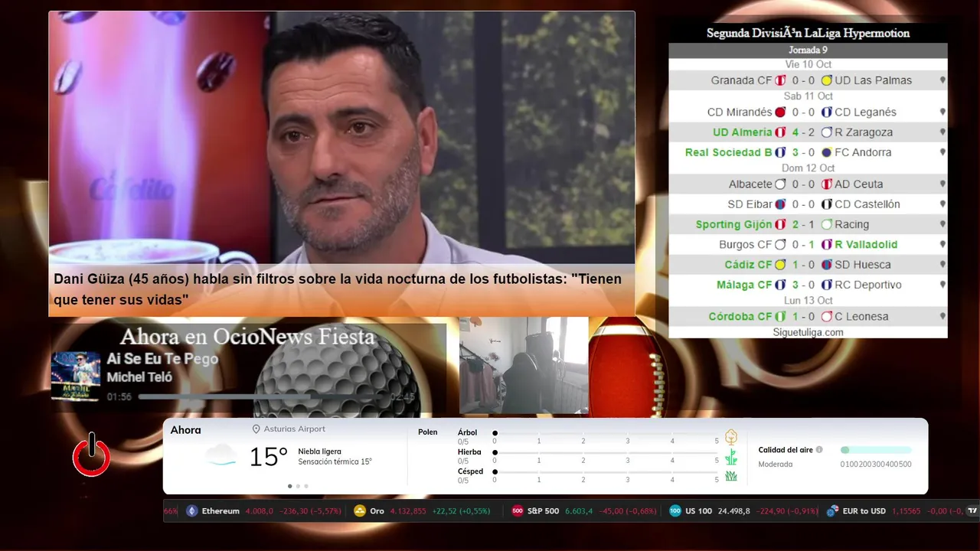Click the Ahora weather tab label
The height and width of the screenshot is (551, 980).
(x=185, y=430)
